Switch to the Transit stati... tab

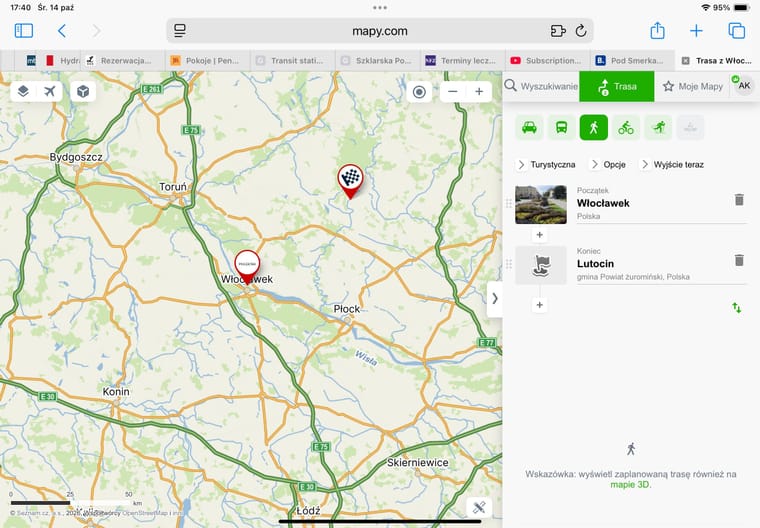click(293, 61)
